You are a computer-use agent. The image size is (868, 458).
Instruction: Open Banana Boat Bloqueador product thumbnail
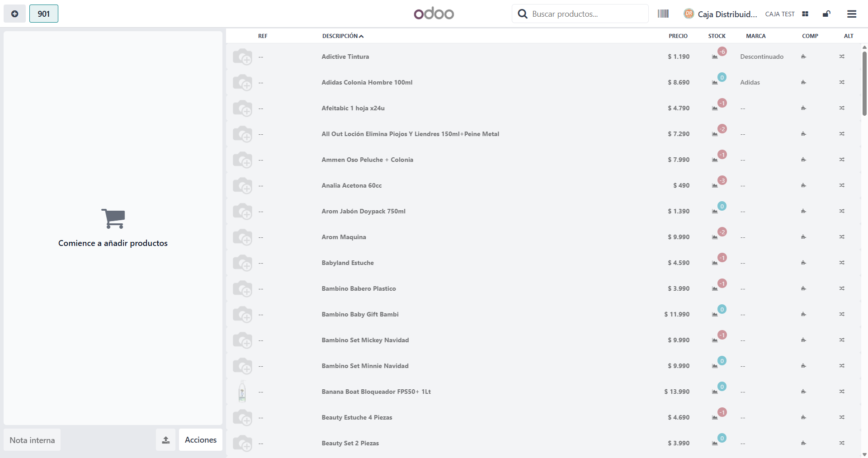[242, 392]
